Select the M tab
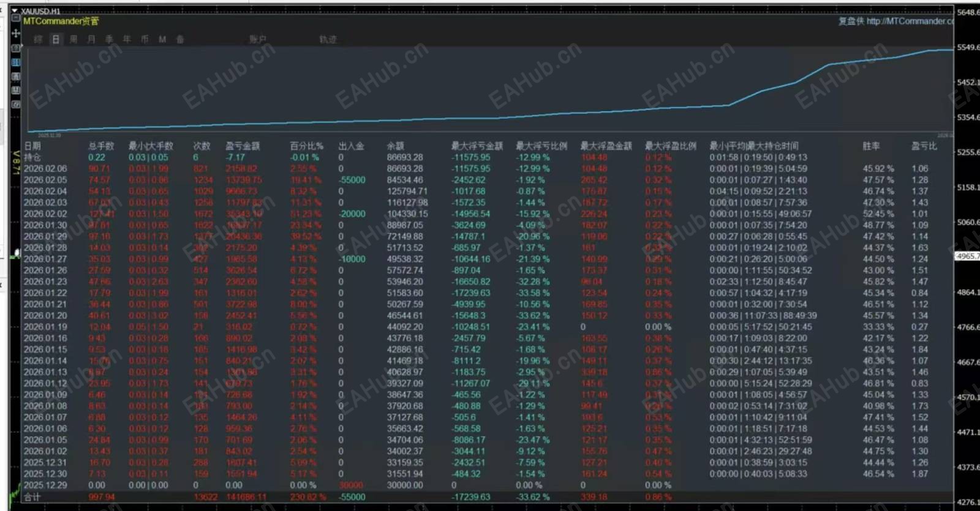 pos(162,39)
